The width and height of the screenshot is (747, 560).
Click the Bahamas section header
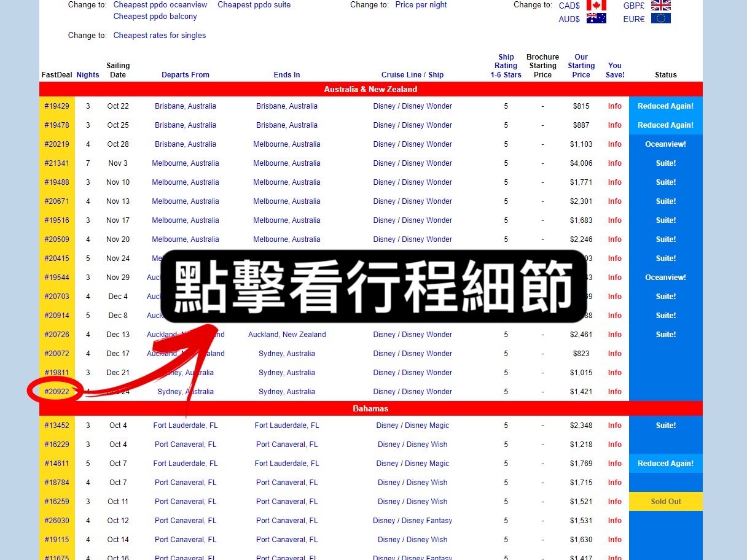point(371,408)
